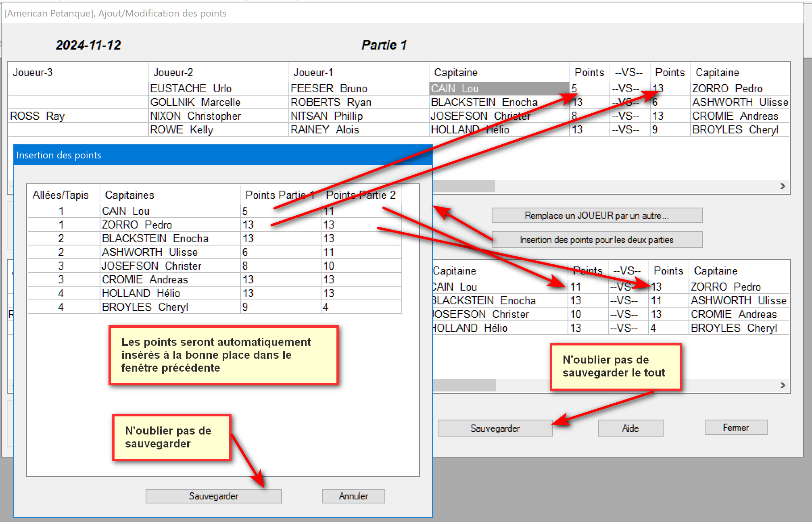This screenshot has width=812, height=522.
Task: Click the Insertion des points title bar
Action: click(223, 155)
